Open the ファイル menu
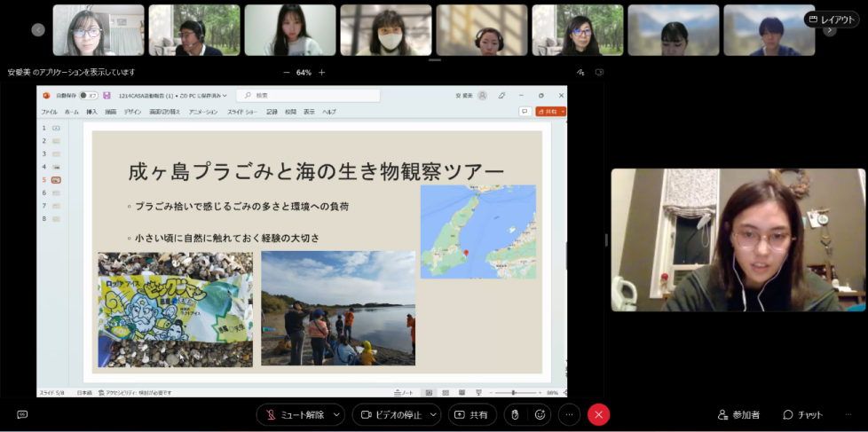The image size is (868, 432). 50,112
